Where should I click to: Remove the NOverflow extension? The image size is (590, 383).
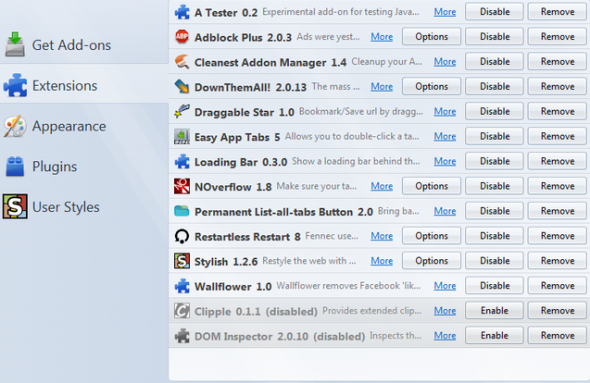[x=557, y=186]
